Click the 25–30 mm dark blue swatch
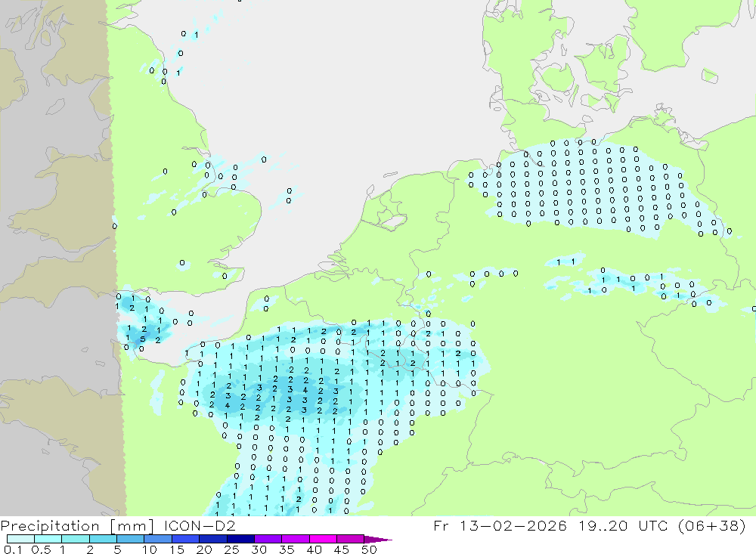Viewport: 756px width, 554px height. tap(240, 539)
